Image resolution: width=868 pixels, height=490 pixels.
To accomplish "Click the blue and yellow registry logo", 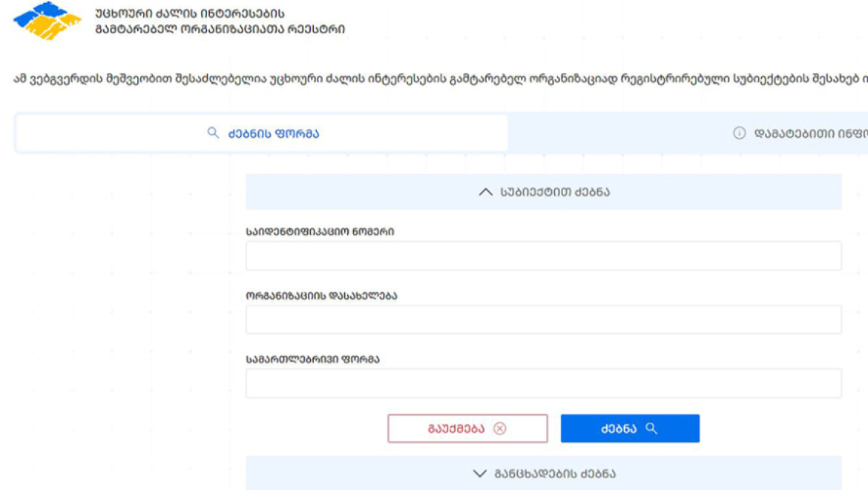I will click(x=47, y=21).
